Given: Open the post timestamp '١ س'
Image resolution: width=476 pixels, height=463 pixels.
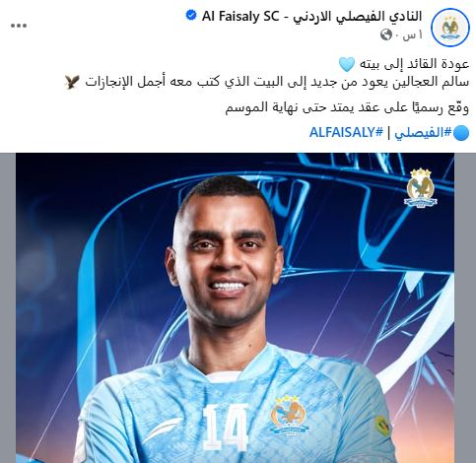Looking at the screenshot, I should coord(413,34).
